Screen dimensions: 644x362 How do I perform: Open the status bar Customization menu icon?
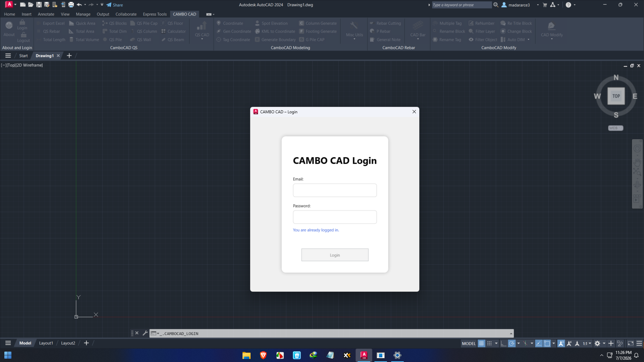coord(639,343)
